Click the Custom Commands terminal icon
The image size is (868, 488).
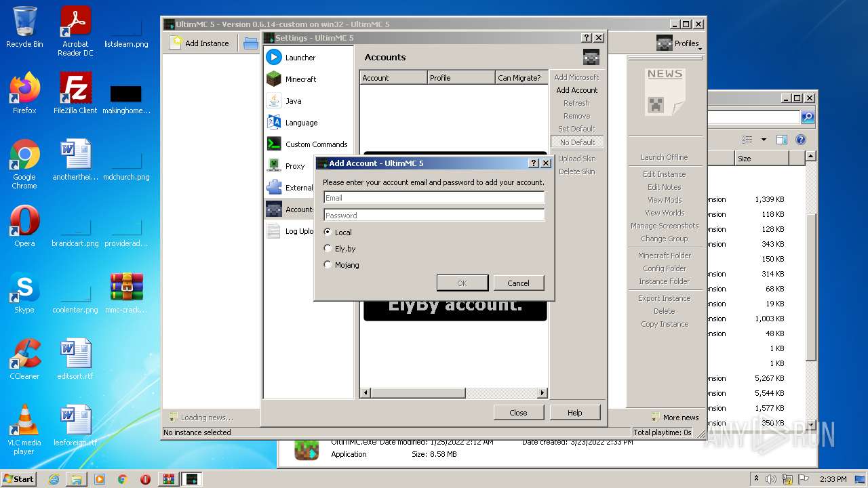pyautogui.click(x=274, y=144)
